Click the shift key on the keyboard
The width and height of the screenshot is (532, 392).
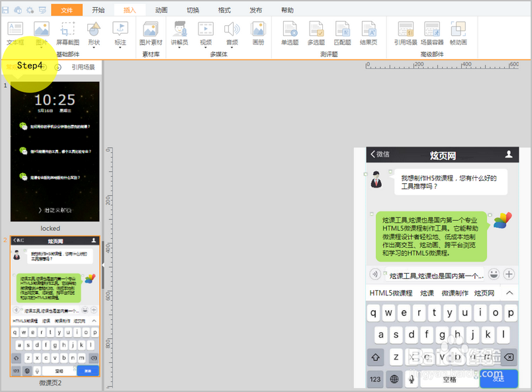376,357
